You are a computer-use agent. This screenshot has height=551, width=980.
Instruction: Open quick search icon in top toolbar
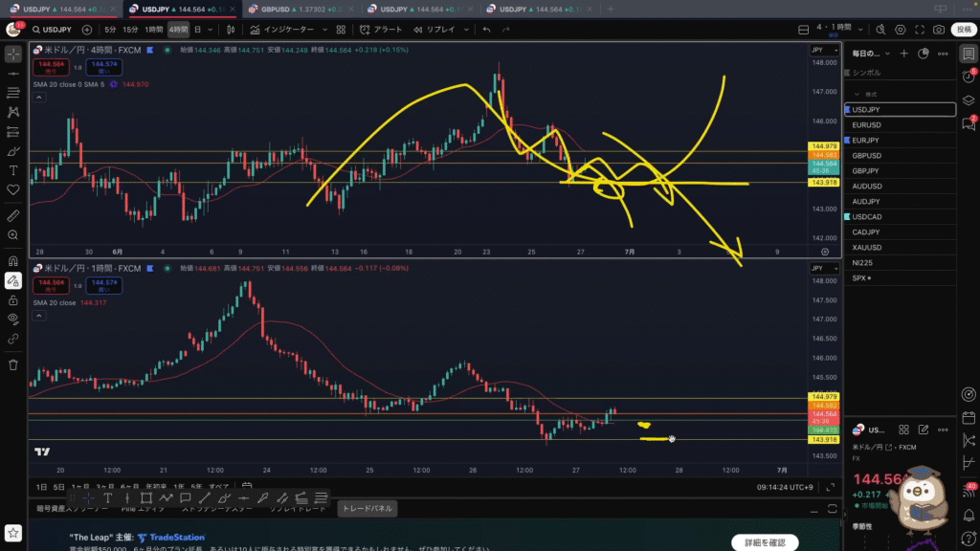click(x=880, y=30)
